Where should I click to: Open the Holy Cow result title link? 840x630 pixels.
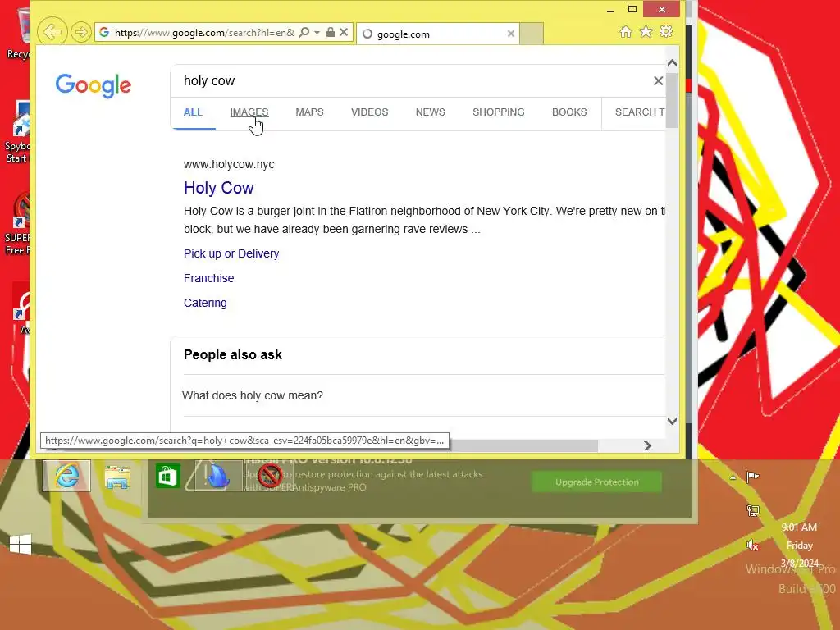click(218, 188)
